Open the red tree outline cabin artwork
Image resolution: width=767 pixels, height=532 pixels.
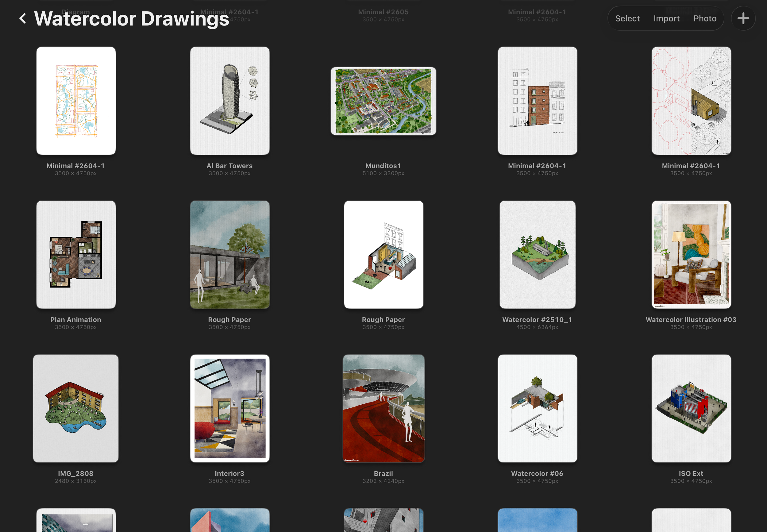[x=691, y=101]
